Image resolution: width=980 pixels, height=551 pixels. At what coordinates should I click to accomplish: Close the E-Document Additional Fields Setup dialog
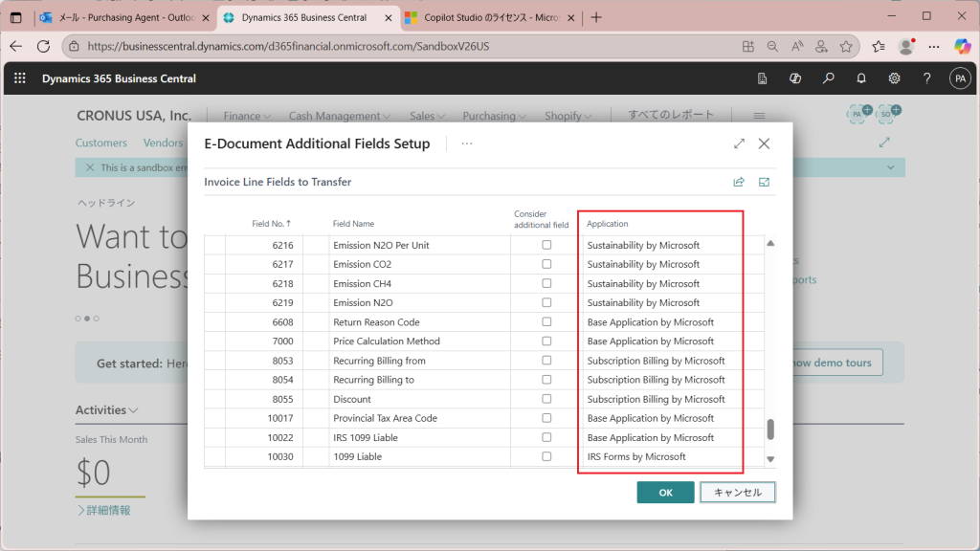pos(764,143)
